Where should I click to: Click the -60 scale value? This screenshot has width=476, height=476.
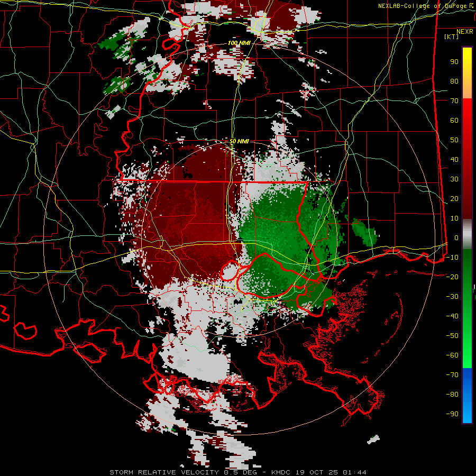(x=452, y=355)
